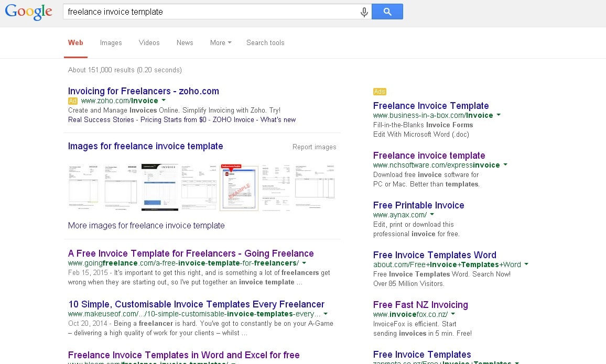Select the Web tab
This screenshot has width=606, height=364.
click(x=75, y=43)
